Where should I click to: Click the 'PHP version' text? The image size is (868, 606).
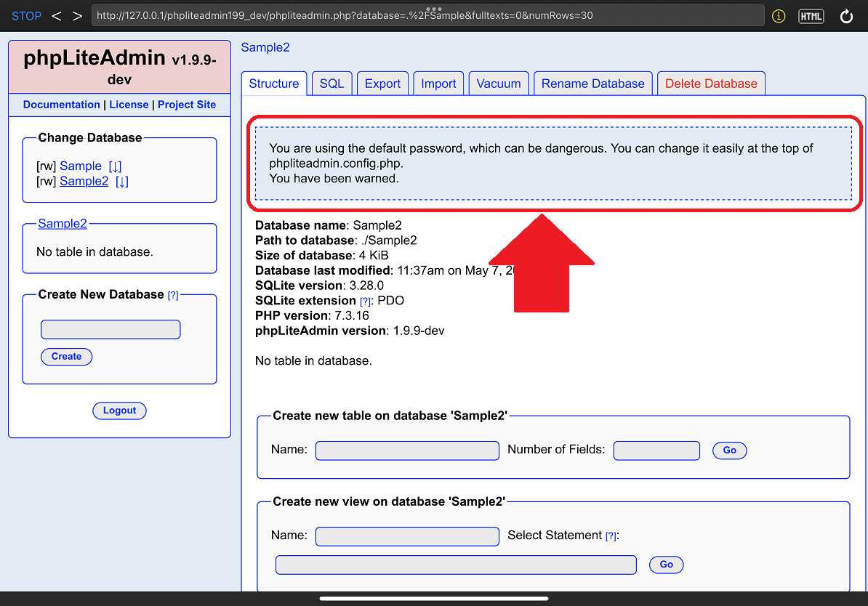(292, 315)
